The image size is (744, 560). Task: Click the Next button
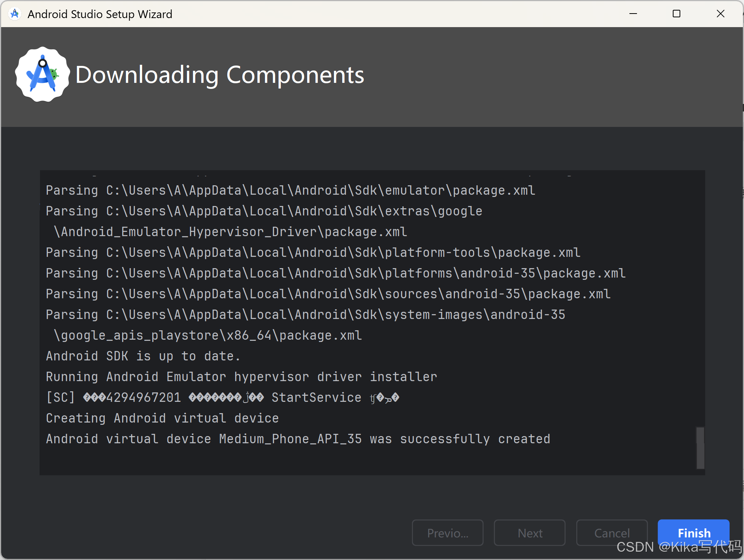point(530,533)
